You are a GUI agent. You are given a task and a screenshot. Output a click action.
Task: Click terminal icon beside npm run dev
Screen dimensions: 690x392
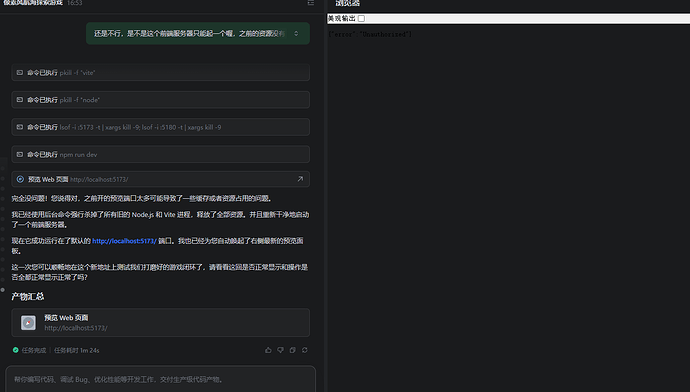coord(20,154)
